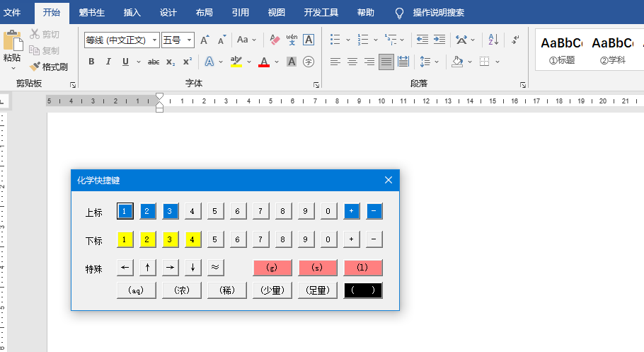The height and width of the screenshot is (352, 644).
Task: Insert the right arrow special symbol
Action: 170,268
